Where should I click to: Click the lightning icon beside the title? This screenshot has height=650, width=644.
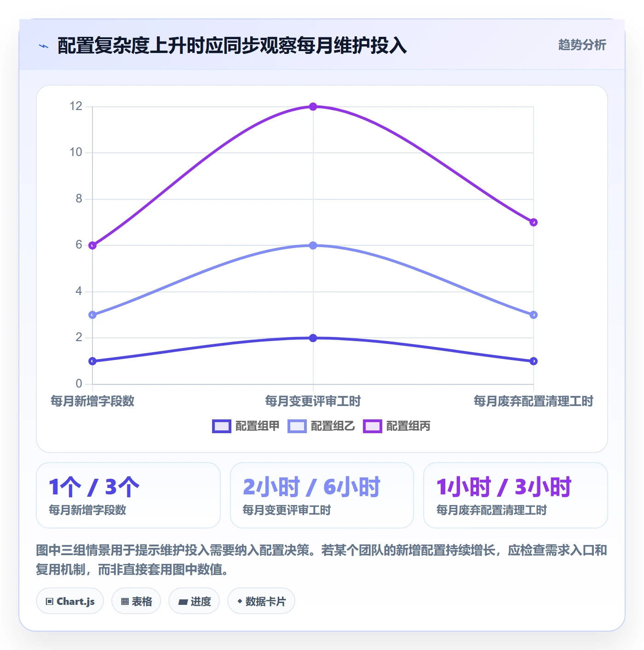coord(44,46)
